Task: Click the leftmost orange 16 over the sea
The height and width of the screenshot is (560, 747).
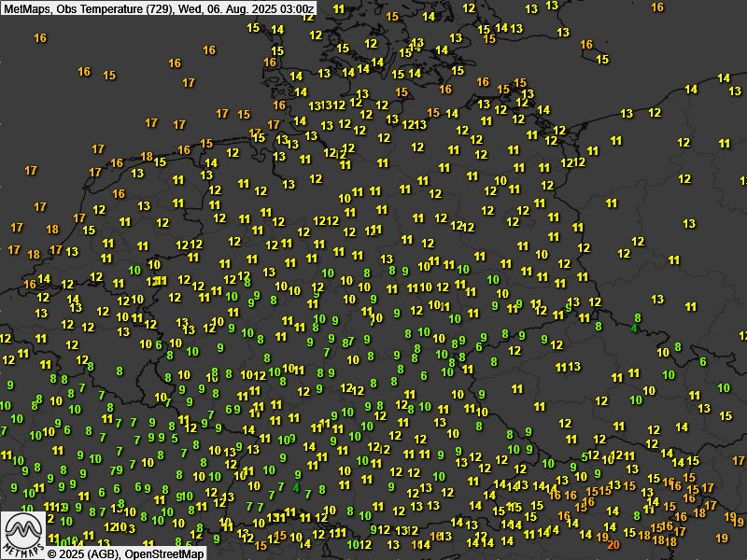Action: click(40, 38)
